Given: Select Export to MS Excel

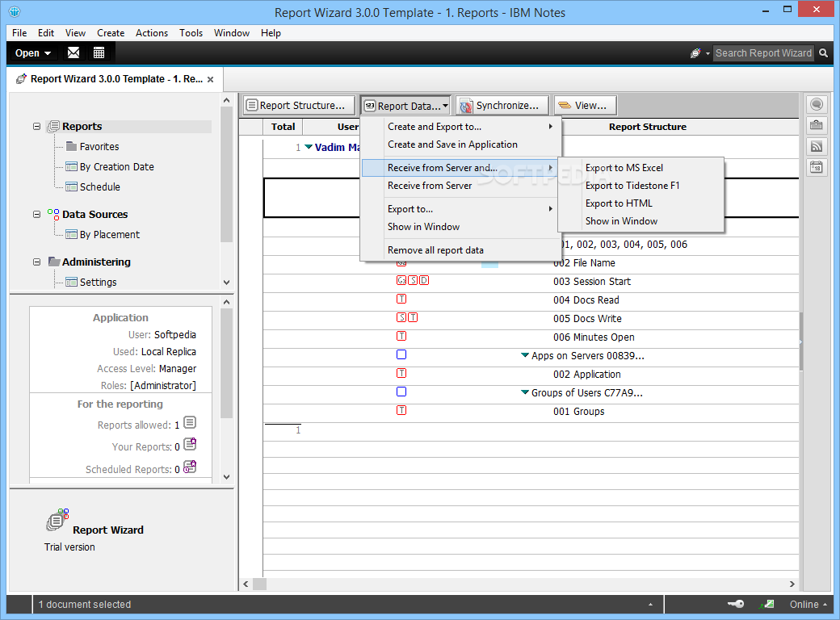Looking at the screenshot, I should pyautogui.click(x=640, y=168).
